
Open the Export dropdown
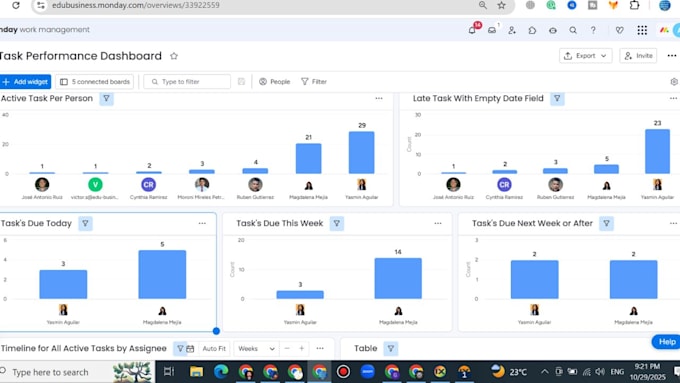pos(585,56)
